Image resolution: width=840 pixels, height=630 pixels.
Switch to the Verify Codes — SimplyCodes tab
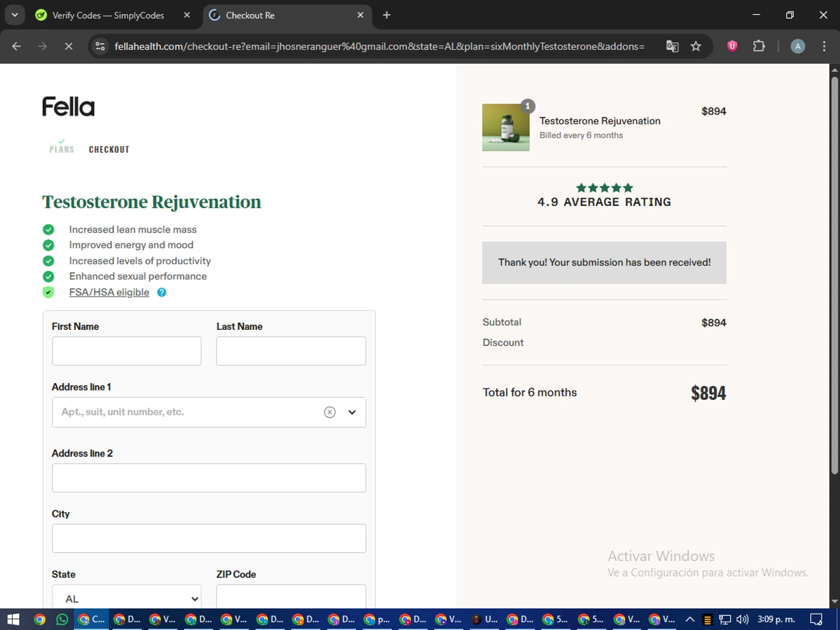(x=108, y=15)
